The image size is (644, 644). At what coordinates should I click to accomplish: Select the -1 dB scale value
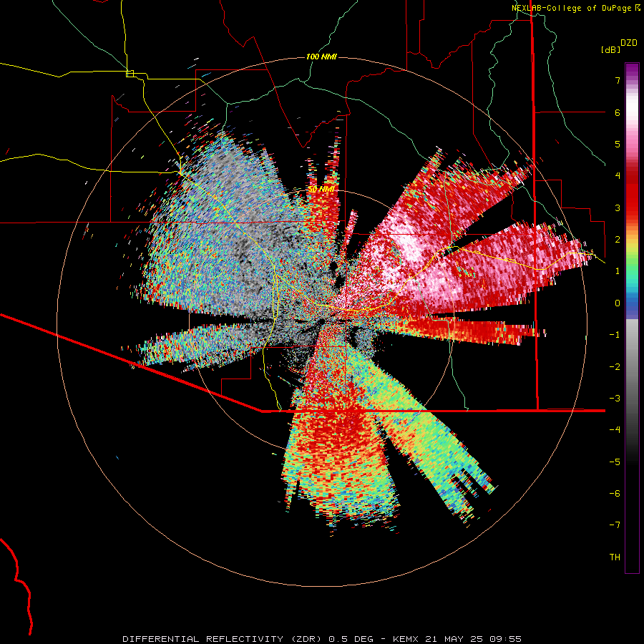coord(615,335)
